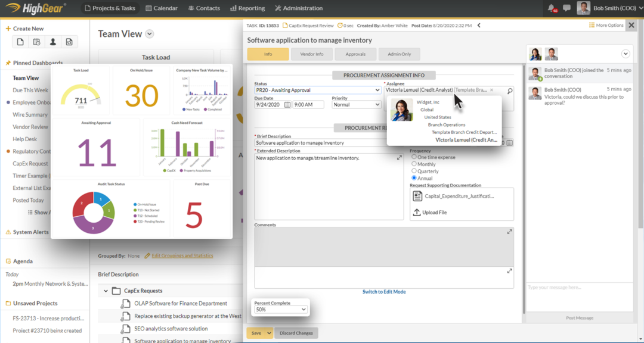644x343 pixels.
Task: Select the template task icon in Create New
Action: (69, 40)
